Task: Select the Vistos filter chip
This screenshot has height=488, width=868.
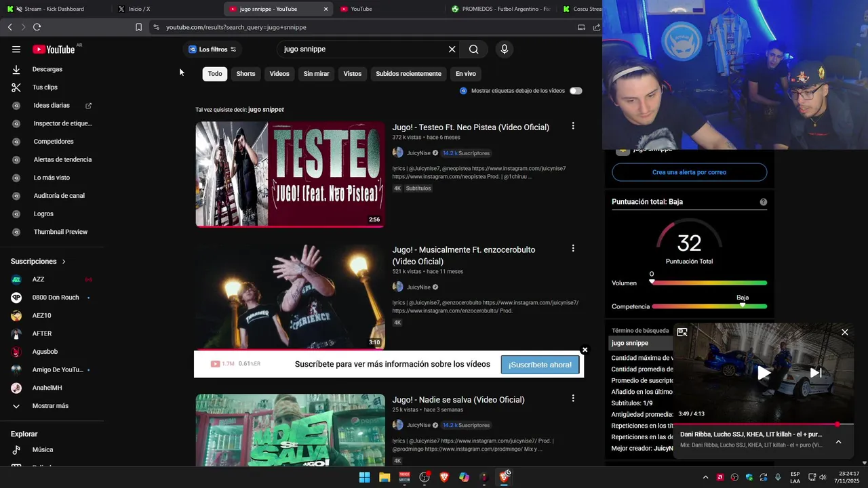Action: click(x=353, y=74)
